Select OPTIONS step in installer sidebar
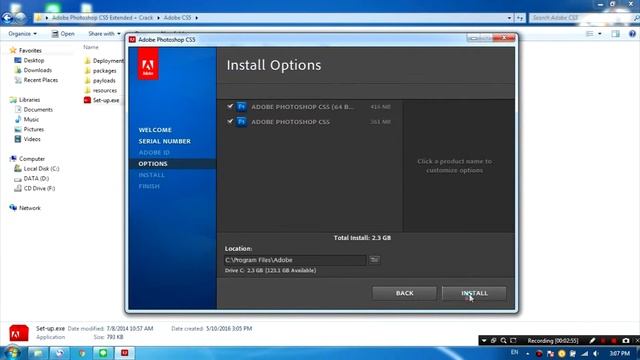 pos(153,164)
